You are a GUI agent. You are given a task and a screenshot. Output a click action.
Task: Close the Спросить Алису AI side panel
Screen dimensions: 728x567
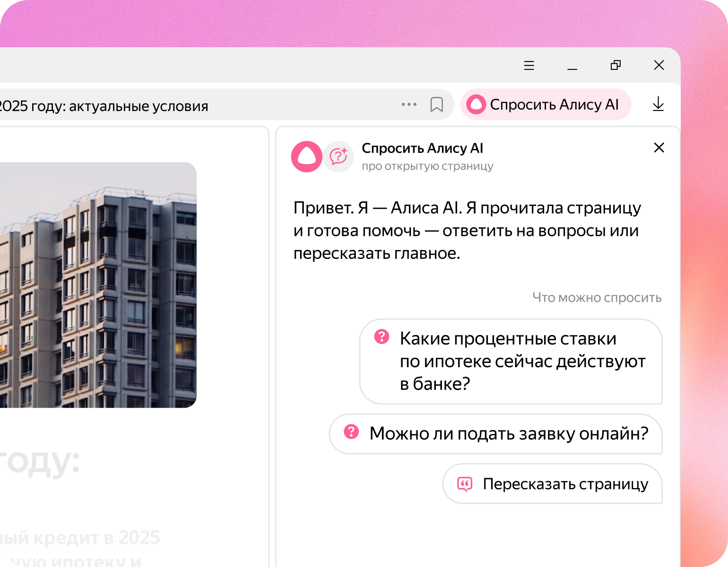click(659, 148)
